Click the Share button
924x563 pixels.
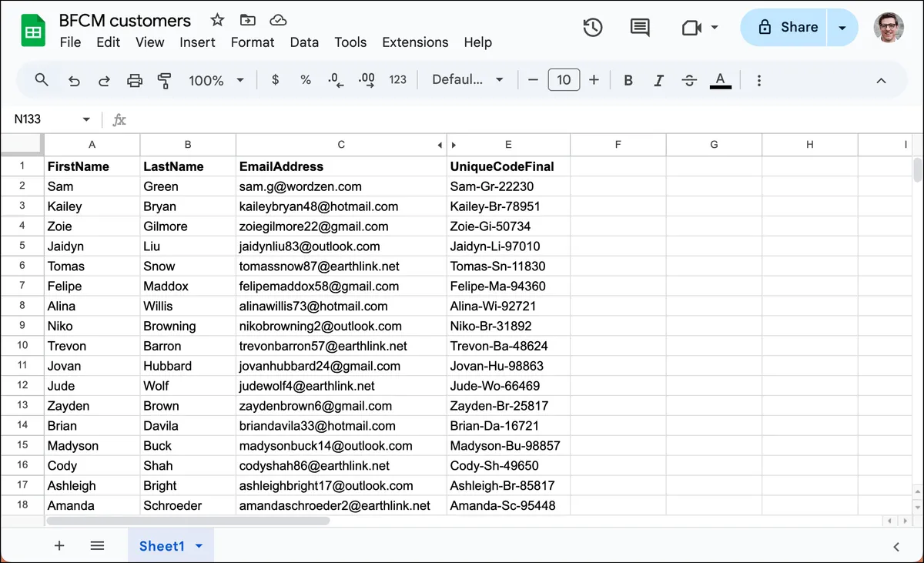coord(784,28)
